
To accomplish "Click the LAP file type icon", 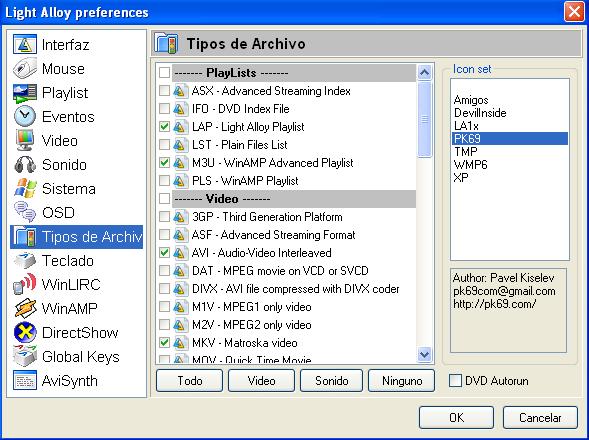I will pyautogui.click(x=181, y=127).
